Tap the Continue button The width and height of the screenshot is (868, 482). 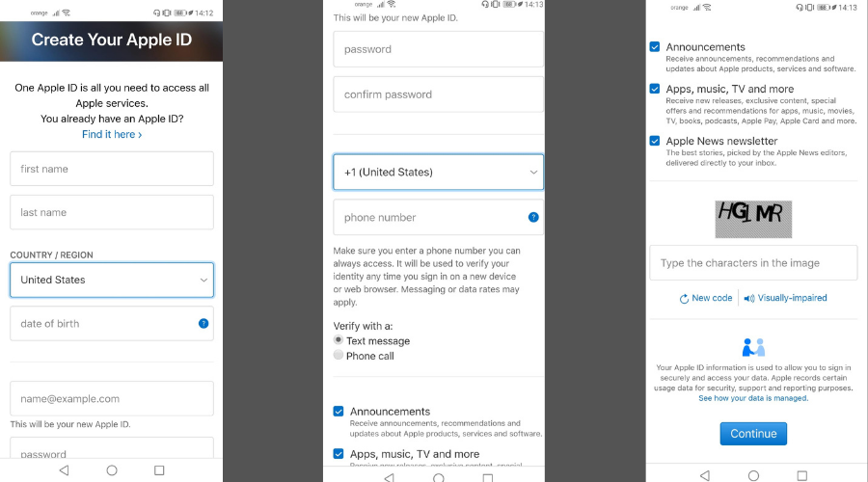click(753, 434)
